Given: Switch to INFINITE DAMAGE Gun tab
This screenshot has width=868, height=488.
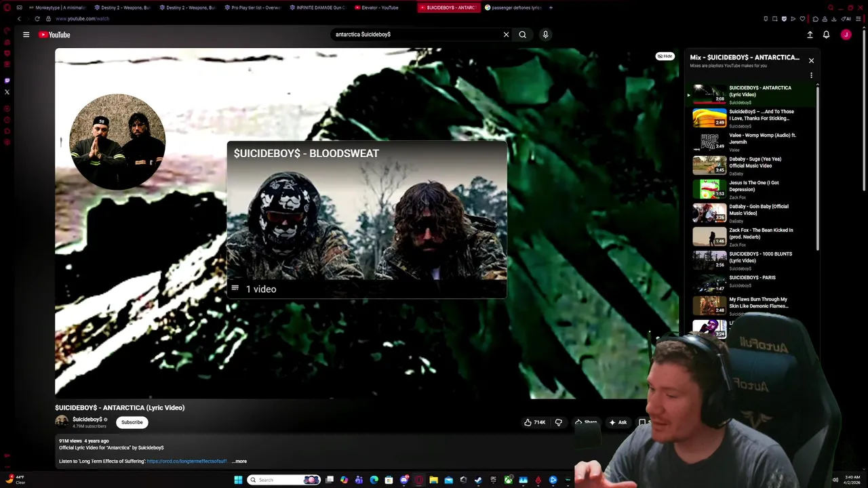Looking at the screenshot, I should [317, 7].
